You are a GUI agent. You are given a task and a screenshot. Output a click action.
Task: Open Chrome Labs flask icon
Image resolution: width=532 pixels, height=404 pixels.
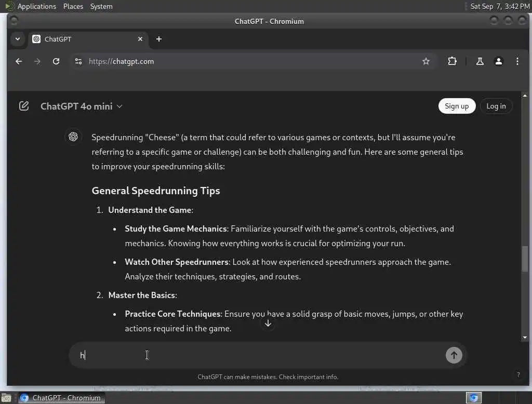click(x=480, y=61)
